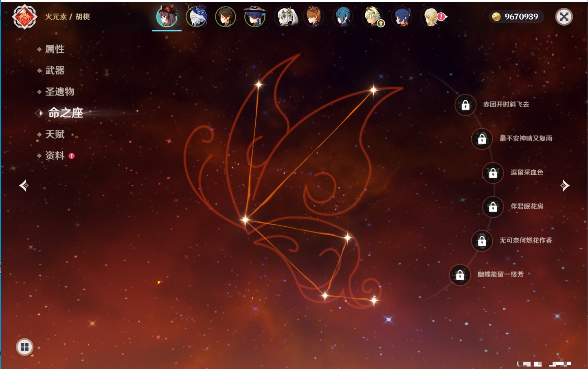This screenshot has height=369, width=588.
Task: Choose the portrait with the yellow upgrade arrow
Action: (x=373, y=17)
